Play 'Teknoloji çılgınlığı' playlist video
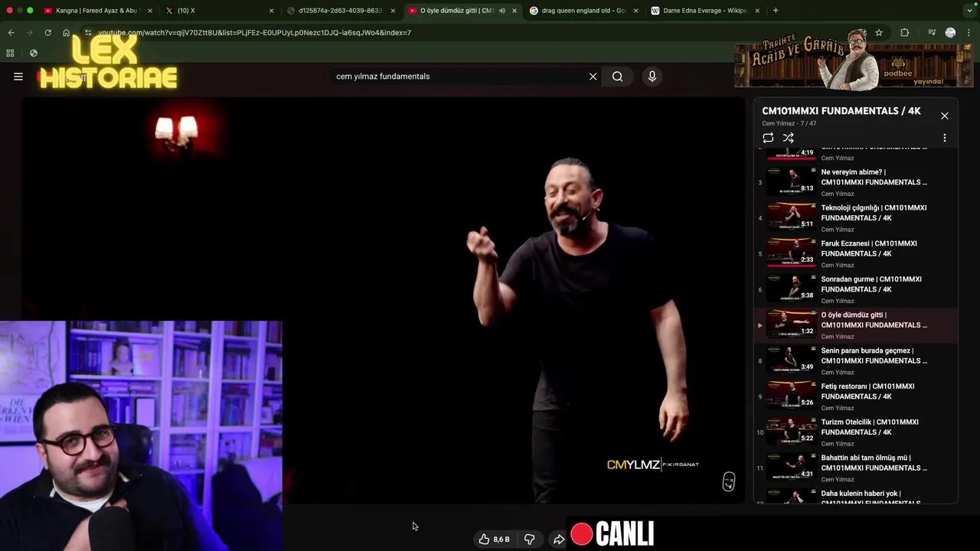 (x=856, y=218)
